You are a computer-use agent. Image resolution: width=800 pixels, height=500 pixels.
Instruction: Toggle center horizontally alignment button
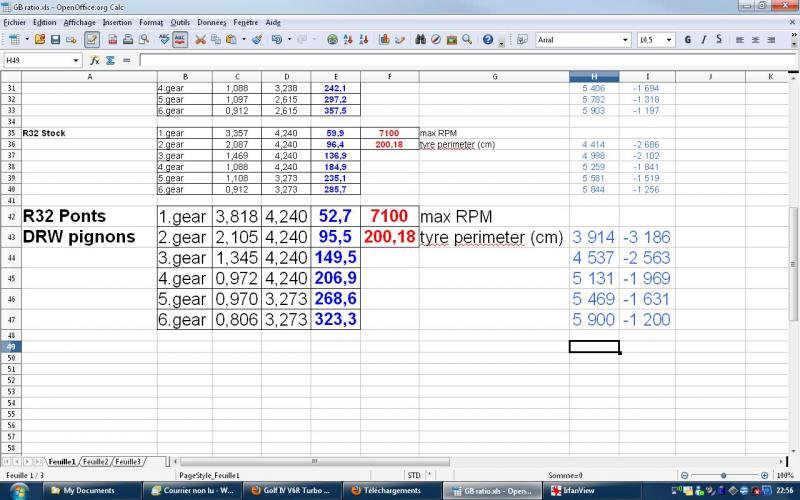[x=756, y=39]
